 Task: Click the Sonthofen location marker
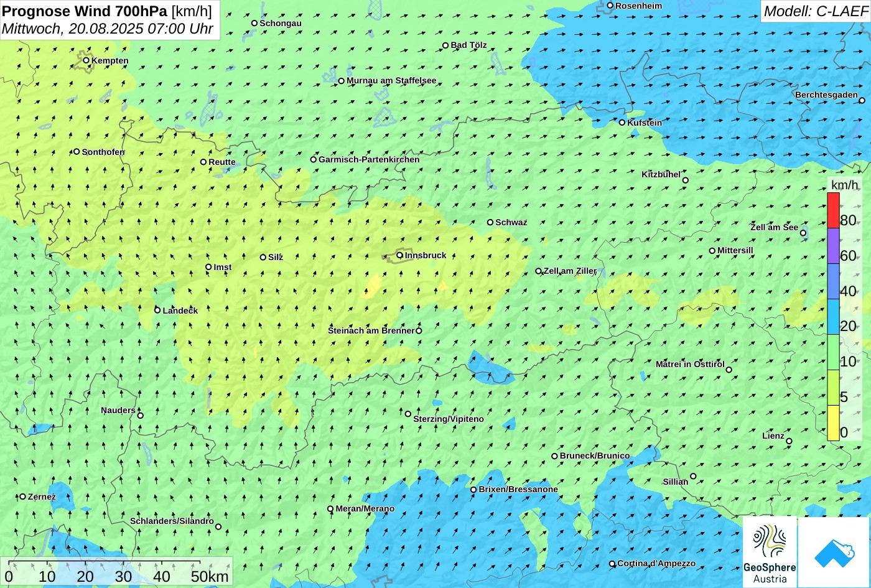click(77, 152)
